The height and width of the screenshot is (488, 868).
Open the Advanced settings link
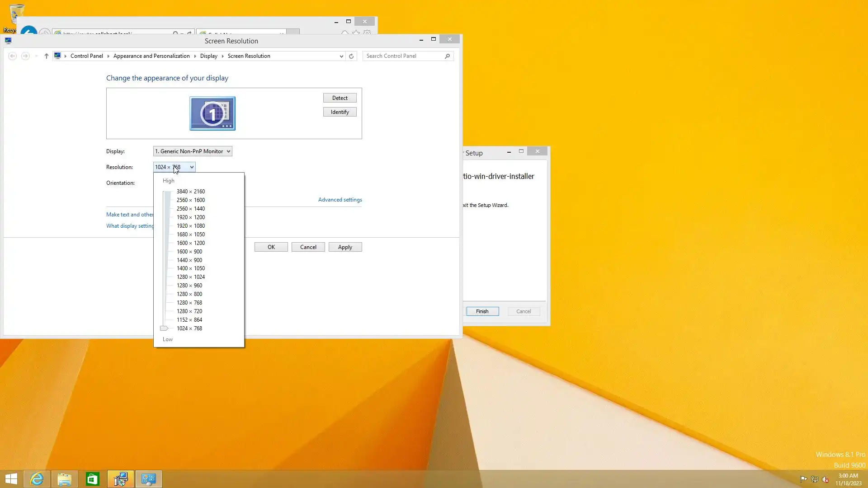click(x=340, y=200)
